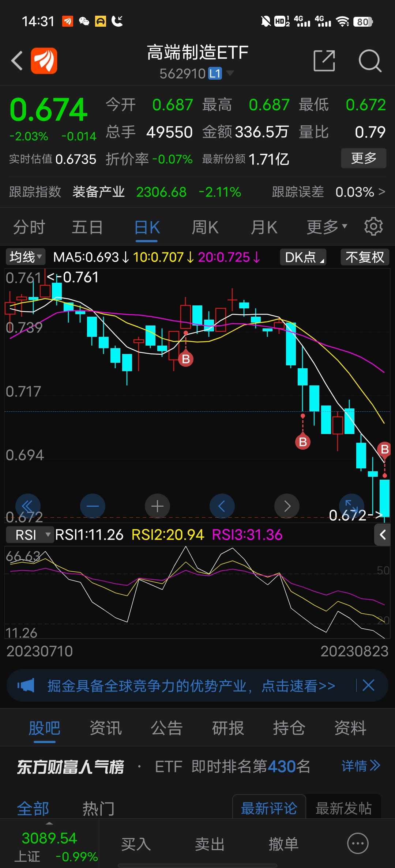This screenshot has height=868, width=395.
Task: Expand chart to fullscreen
Action: click(351, 506)
